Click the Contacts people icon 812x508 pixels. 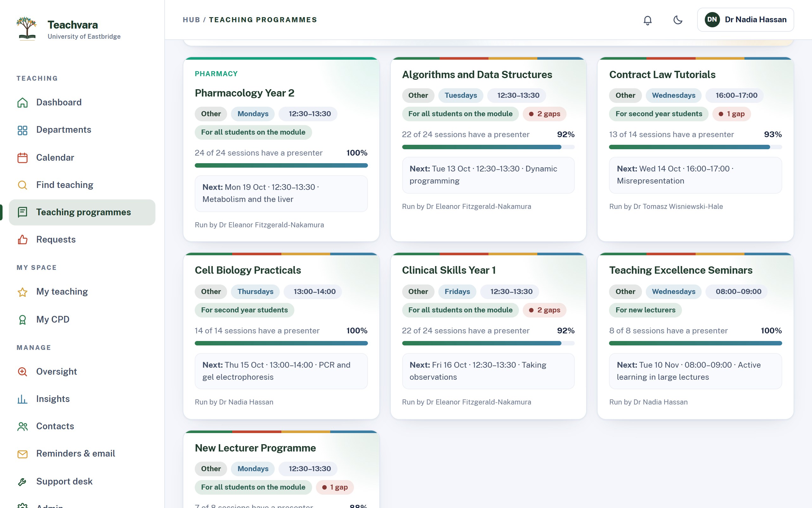[x=23, y=426]
